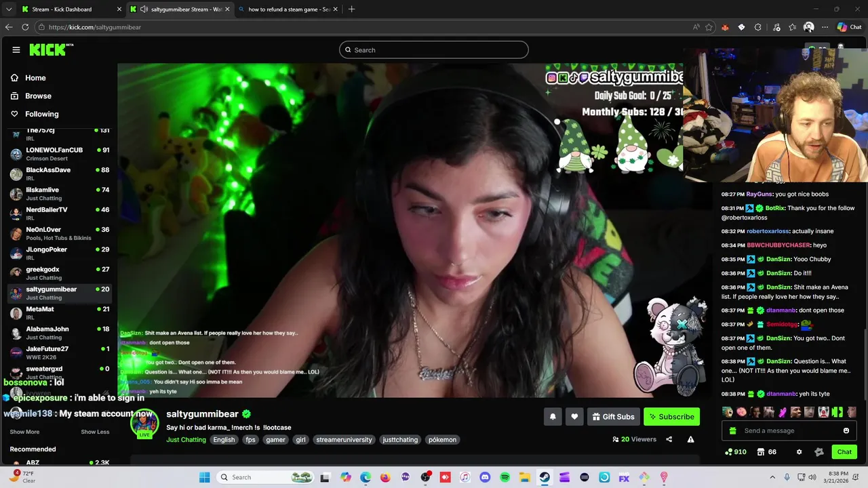The width and height of the screenshot is (868, 488).
Task: Open browser settings and more menu
Action: pos(825,27)
